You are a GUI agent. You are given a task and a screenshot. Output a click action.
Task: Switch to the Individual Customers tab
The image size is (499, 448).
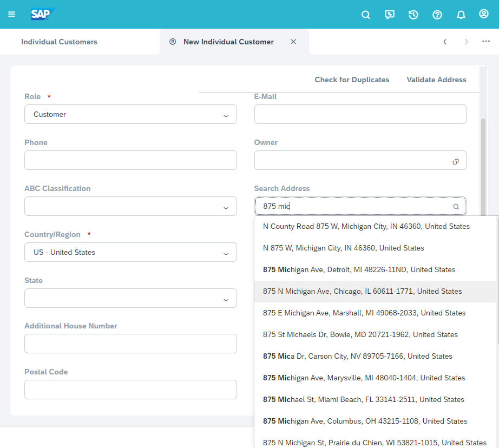point(59,42)
